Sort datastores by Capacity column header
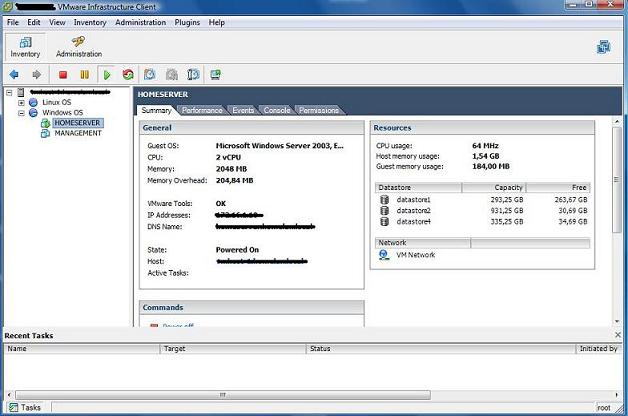The image size is (628, 416). click(x=494, y=187)
